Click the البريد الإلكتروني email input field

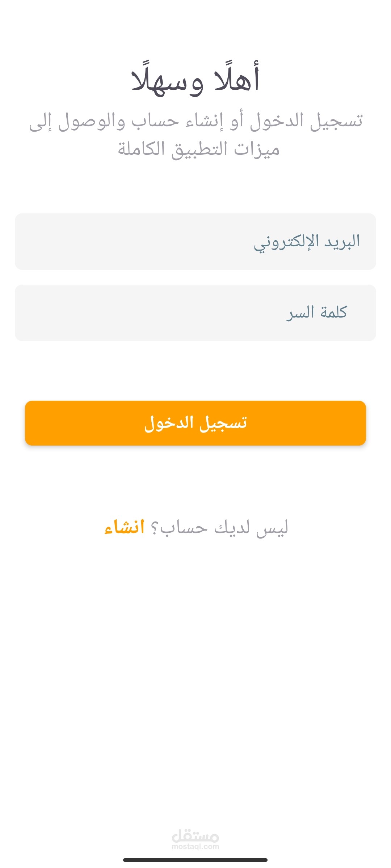(195, 242)
